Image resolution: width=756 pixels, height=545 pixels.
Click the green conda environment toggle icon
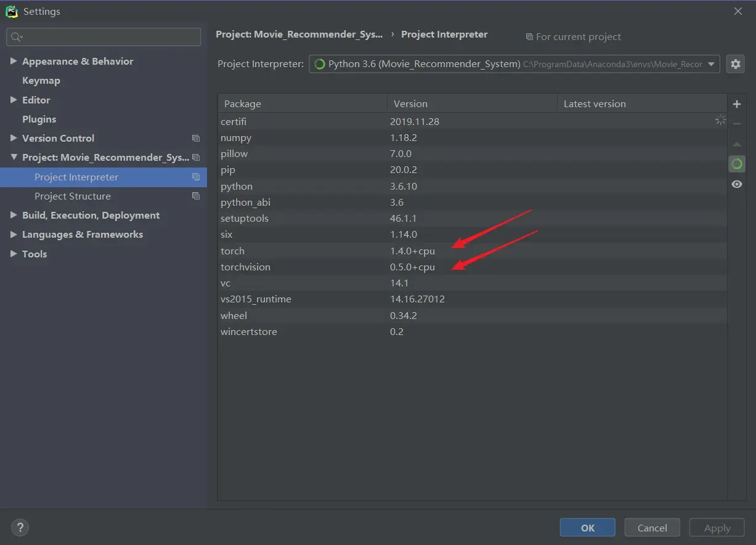[736, 164]
